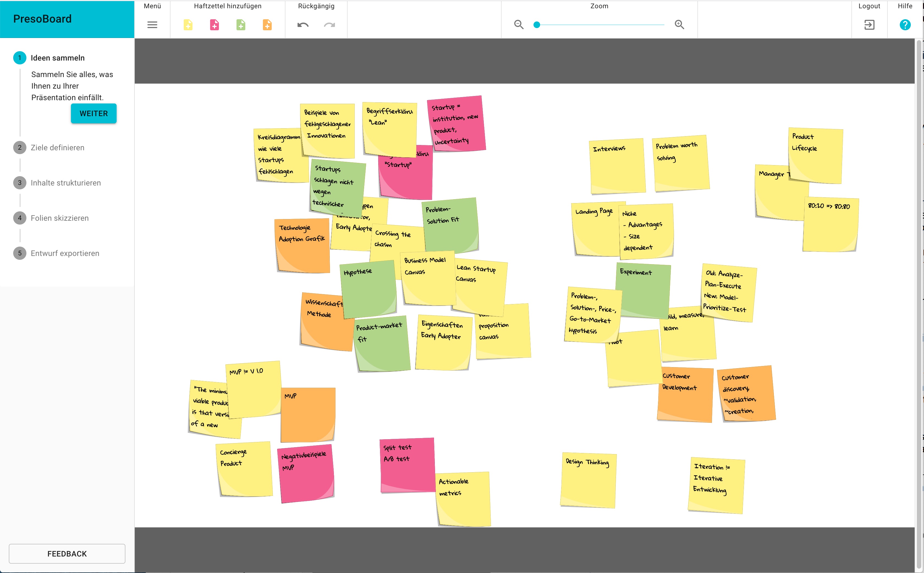This screenshot has height=573, width=924.
Task: Click the Logout icon
Action: (x=869, y=25)
